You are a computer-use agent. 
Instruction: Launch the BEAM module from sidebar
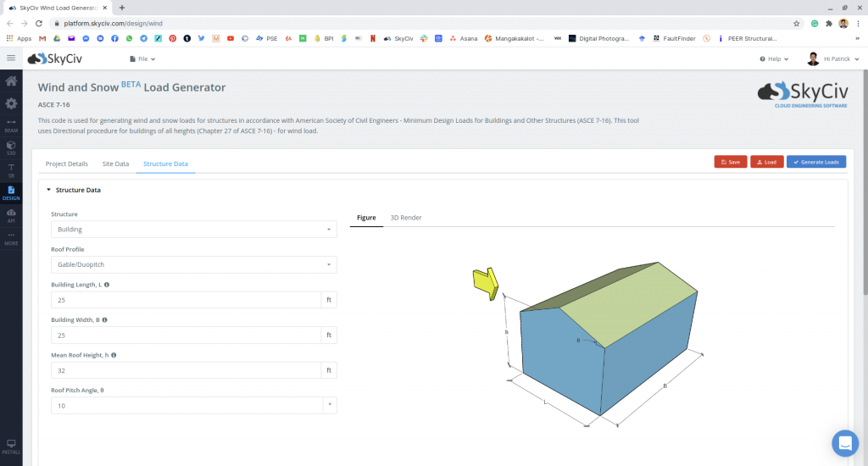click(11, 125)
